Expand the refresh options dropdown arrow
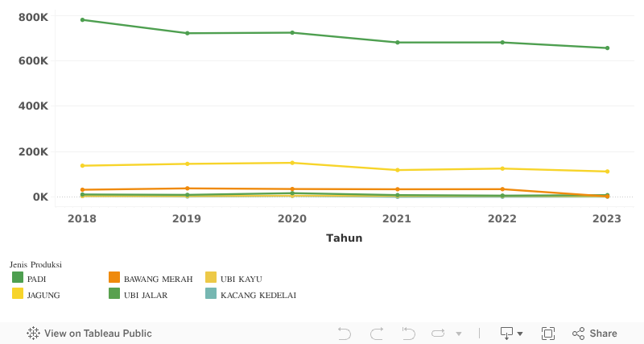The height and width of the screenshot is (344, 644). [459, 334]
